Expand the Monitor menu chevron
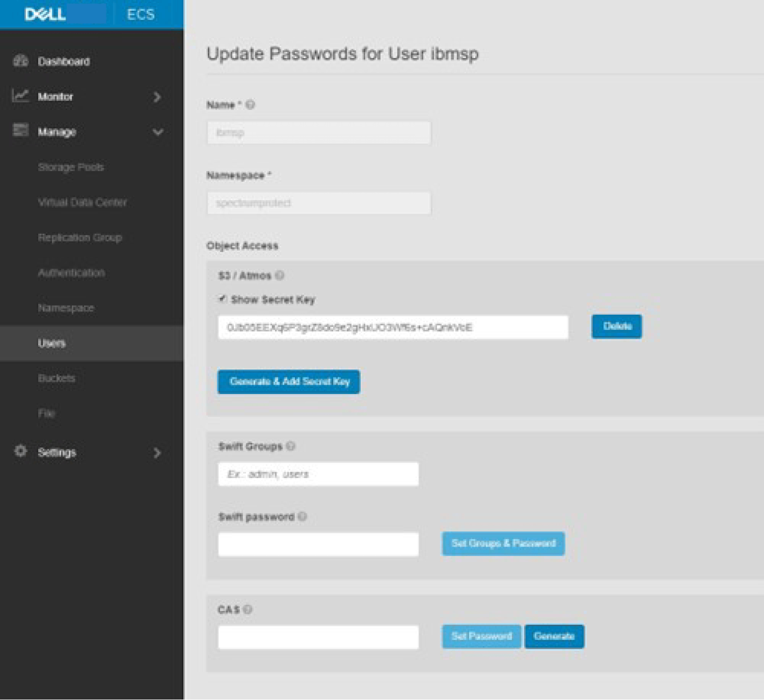The height and width of the screenshot is (700, 764). click(157, 97)
